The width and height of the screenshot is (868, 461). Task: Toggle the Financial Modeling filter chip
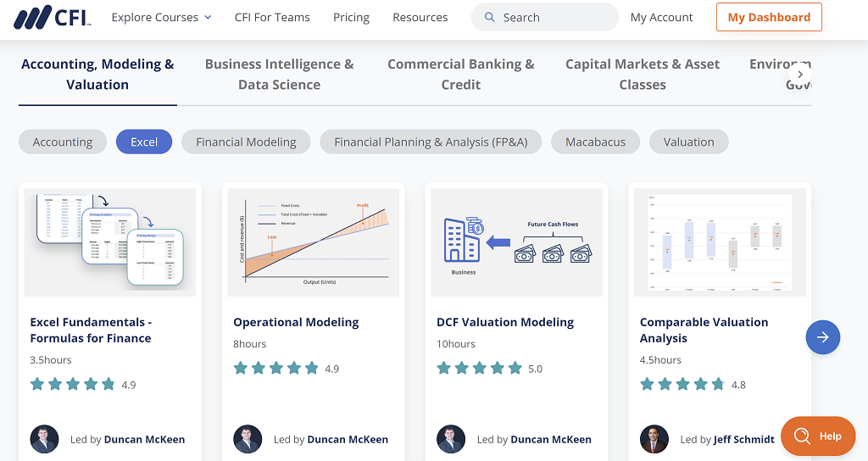pyautogui.click(x=246, y=142)
